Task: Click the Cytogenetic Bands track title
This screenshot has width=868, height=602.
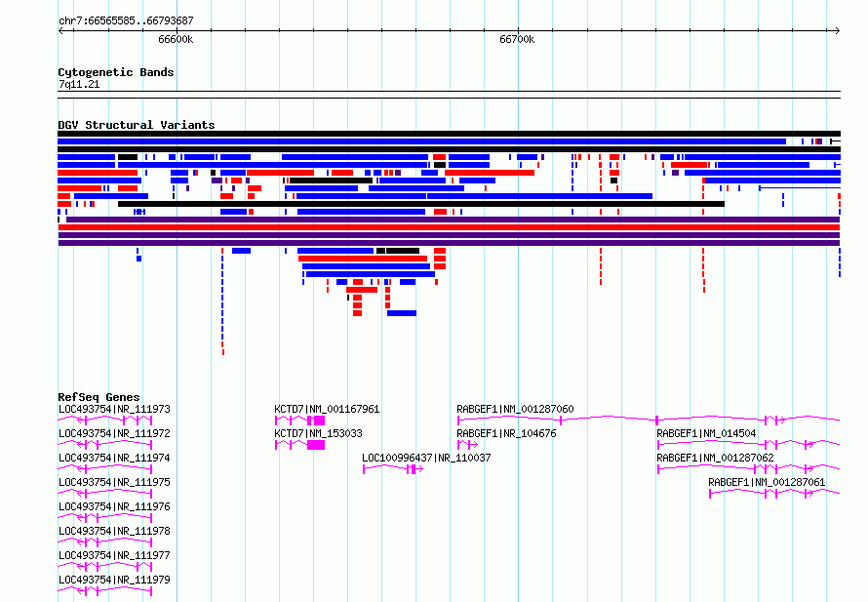Action: point(116,72)
